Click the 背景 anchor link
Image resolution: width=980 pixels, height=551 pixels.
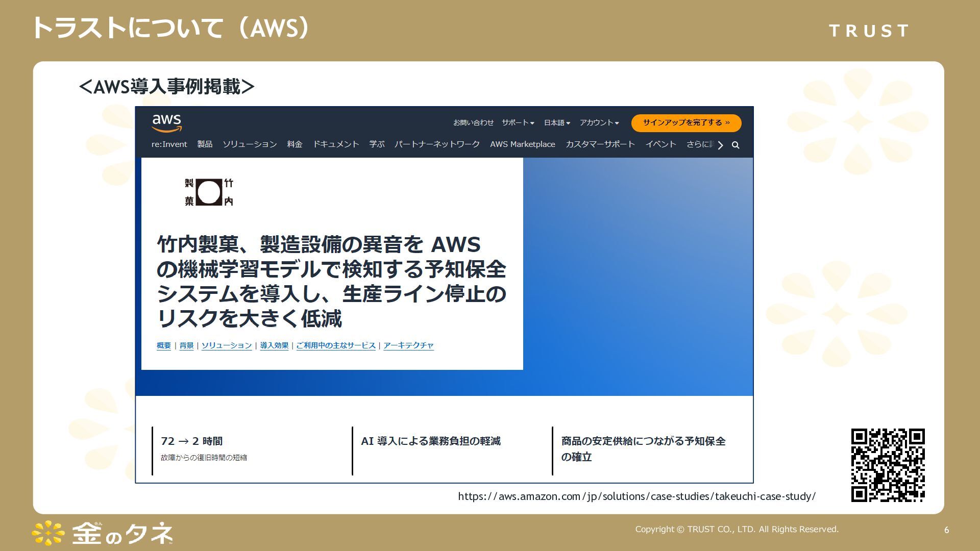pos(186,345)
